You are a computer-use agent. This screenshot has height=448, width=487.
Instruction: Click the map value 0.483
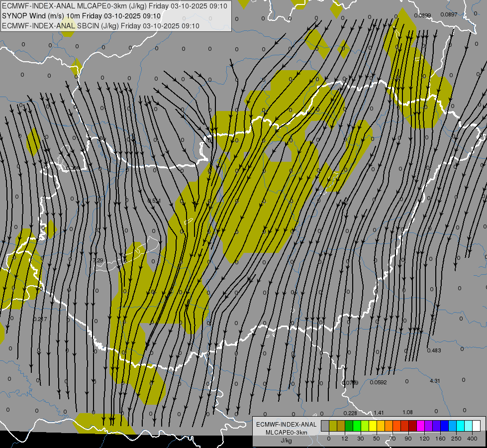click(434, 350)
